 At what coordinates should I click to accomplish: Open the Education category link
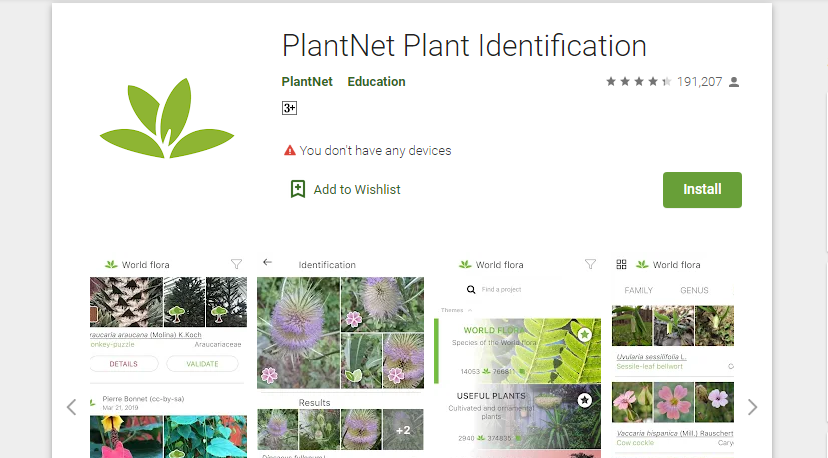376,81
